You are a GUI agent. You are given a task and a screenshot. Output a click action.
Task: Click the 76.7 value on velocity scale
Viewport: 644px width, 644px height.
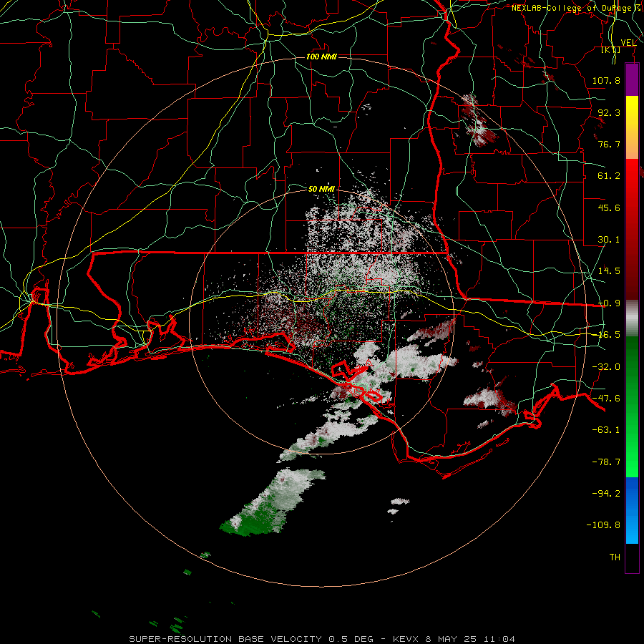(609, 144)
